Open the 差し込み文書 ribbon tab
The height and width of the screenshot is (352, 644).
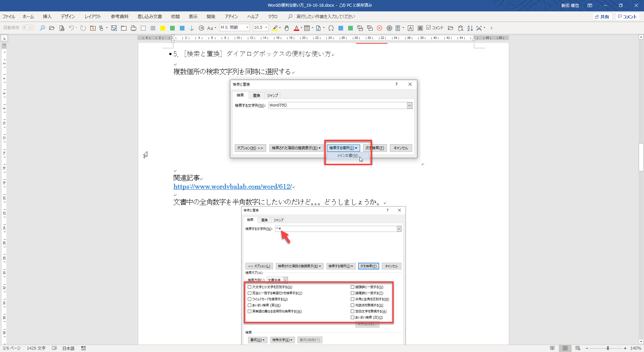150,16
